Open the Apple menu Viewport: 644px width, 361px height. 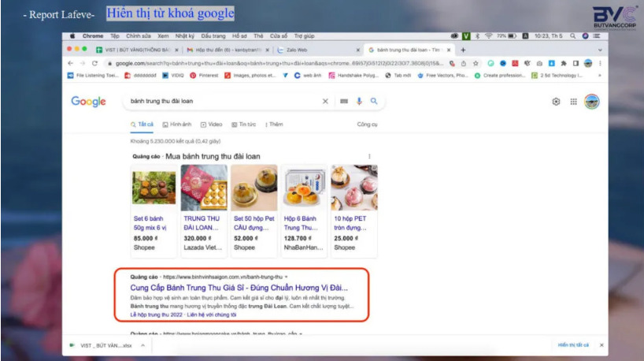coord(72,36)
